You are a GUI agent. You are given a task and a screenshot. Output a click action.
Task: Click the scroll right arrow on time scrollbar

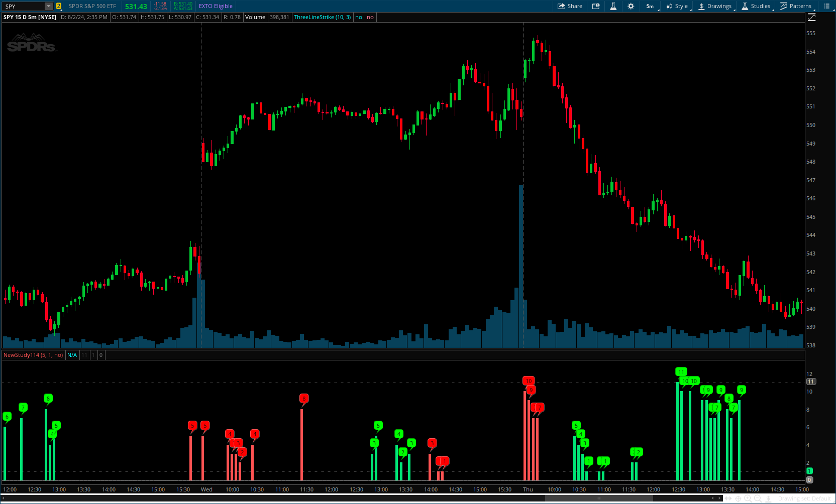719,498
